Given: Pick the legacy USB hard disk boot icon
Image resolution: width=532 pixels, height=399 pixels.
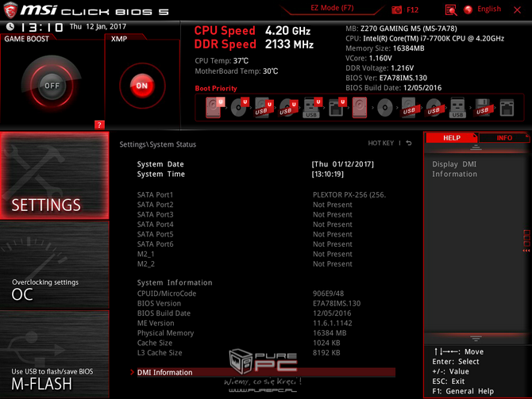Looking at the screenshot, I should point(409,107).
